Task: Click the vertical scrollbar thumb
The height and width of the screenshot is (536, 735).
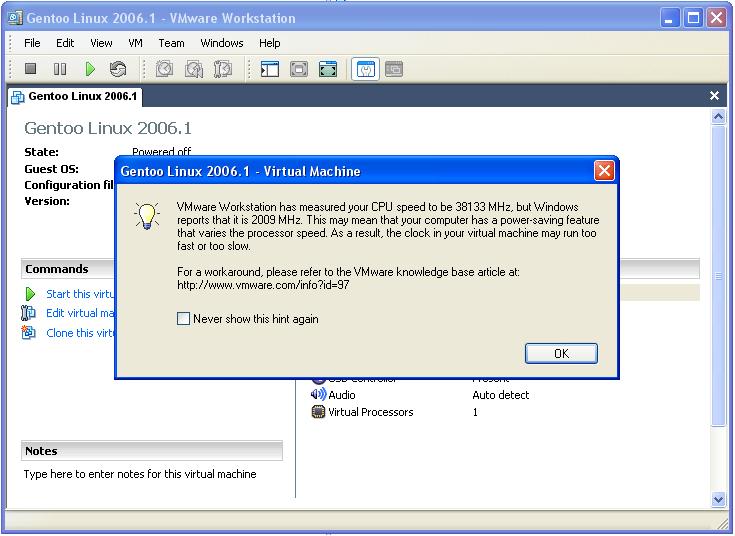Action: click(x=718, y=276)
